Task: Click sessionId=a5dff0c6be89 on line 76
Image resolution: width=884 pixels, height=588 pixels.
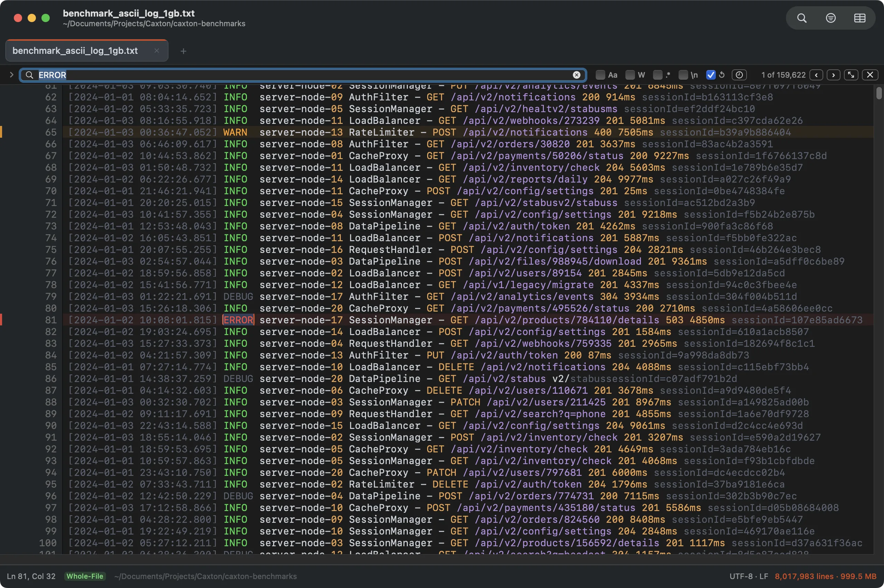Action: pyautogui.click(x=779, y=261)
